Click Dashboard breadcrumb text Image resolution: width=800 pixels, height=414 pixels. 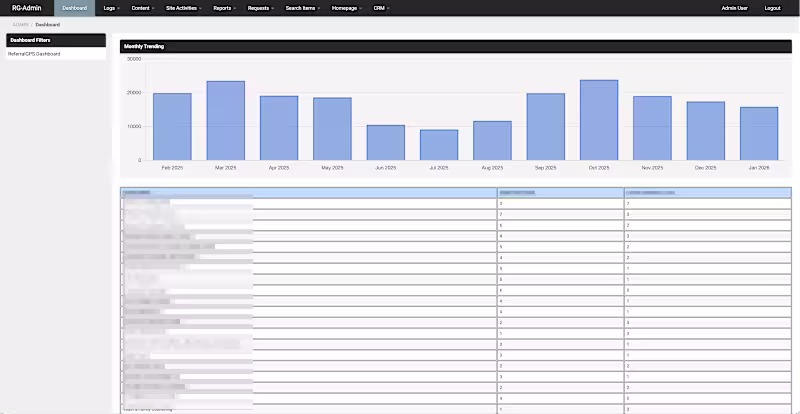(x=47, y=25)
